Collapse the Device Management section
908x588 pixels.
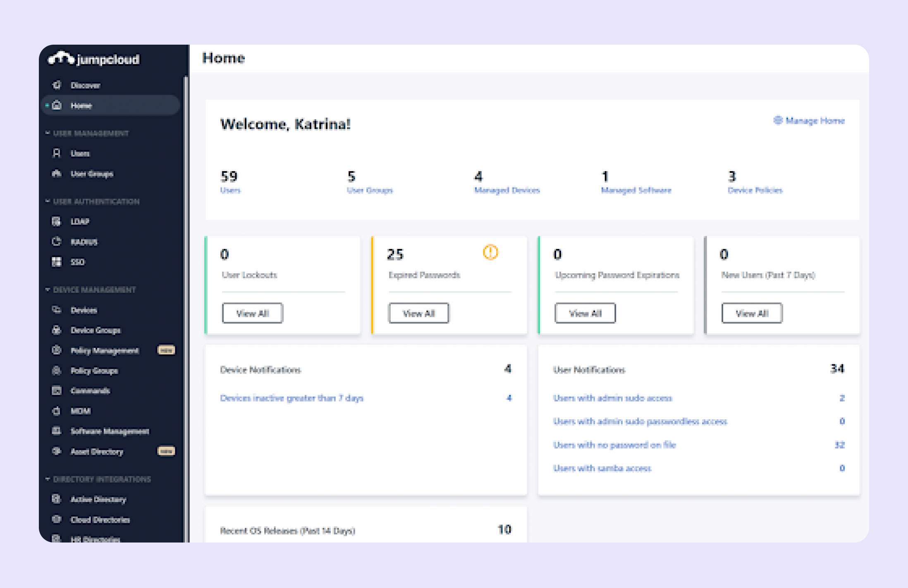click(x=48, y=289)
